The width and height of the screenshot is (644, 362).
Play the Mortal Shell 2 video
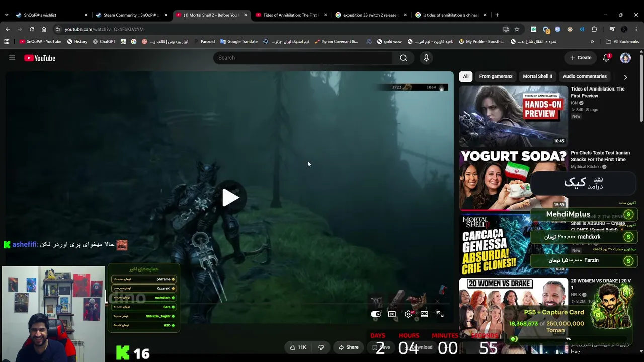point(230,197)
